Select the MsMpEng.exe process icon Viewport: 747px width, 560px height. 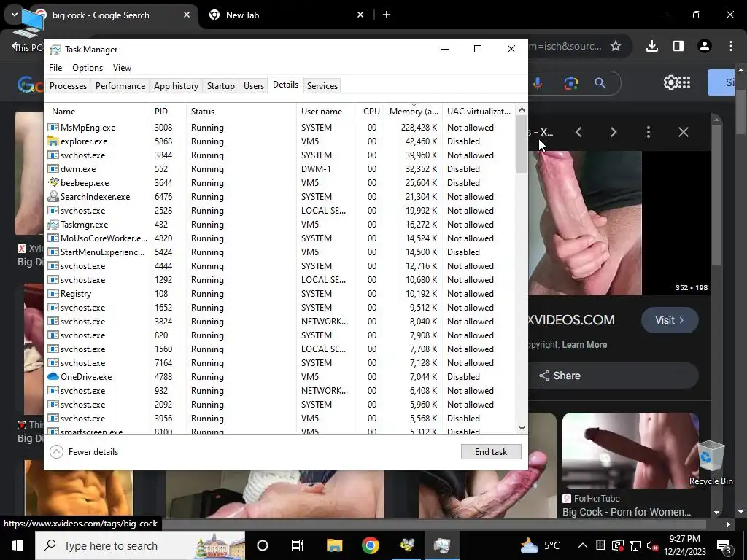click(x=53, y=128)
